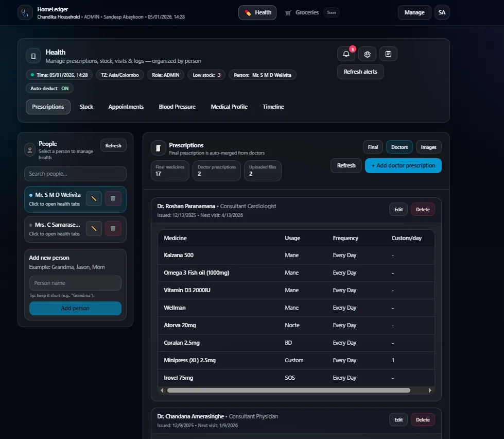This screenshot has width=504, height=439.
Task: Open the SA user avatar
Action: coord(442,12)
